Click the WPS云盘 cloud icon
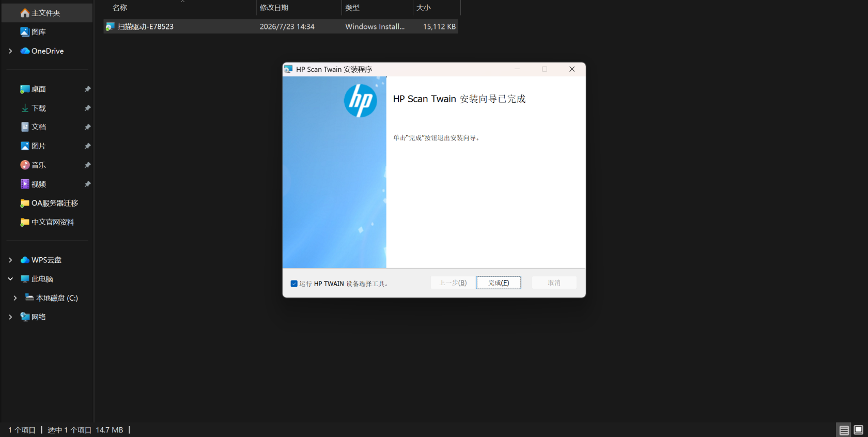The image size is (868, 437). [25, 260]
